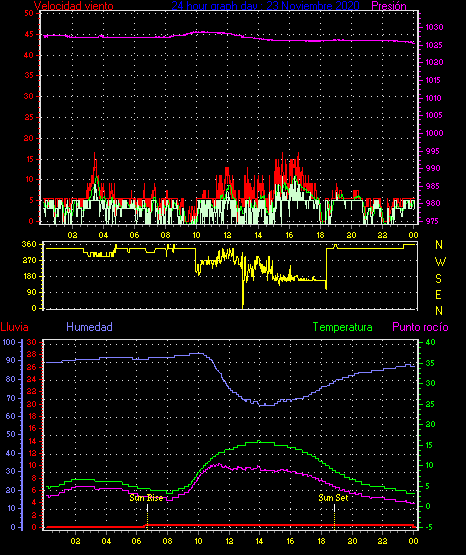Click the 975 pressure axis value

tap(432, 221)
